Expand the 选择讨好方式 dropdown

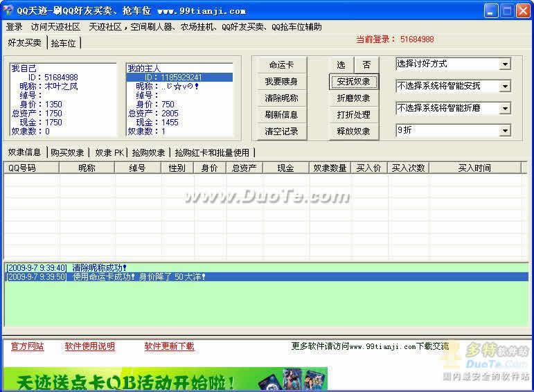[x=505, y=64]
